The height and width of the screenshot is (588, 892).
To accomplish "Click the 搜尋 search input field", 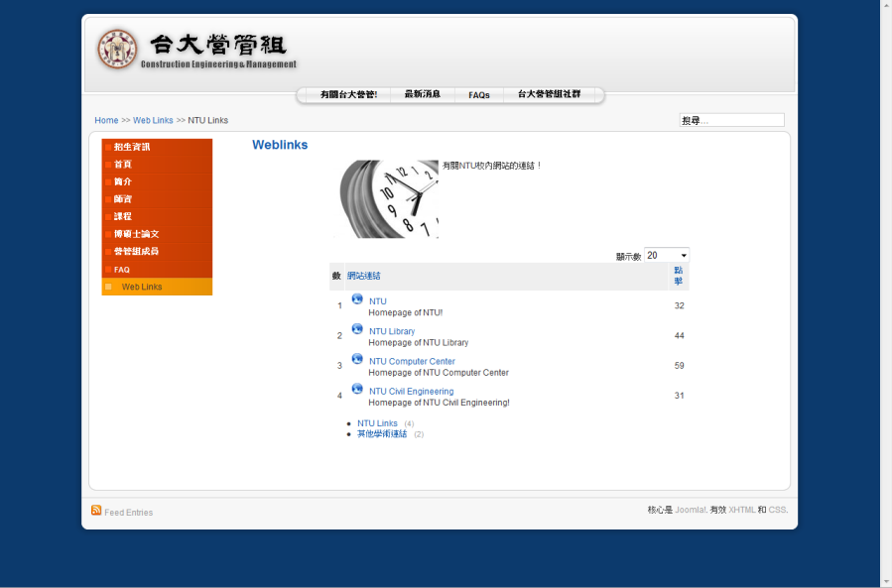I will point(731,121).
